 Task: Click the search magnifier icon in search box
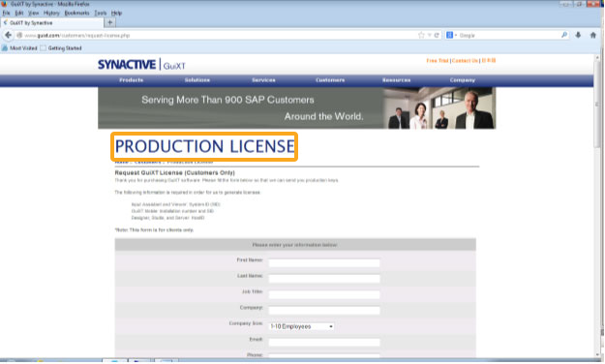(x=564, y=35)
